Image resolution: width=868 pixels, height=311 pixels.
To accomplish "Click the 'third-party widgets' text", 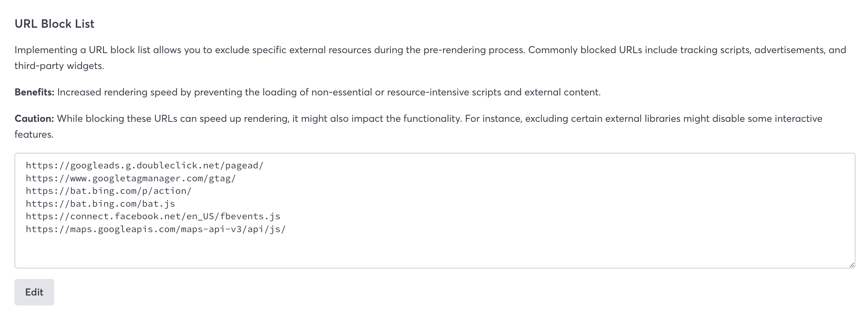I will pyautogui.click(x=59, y=66).
